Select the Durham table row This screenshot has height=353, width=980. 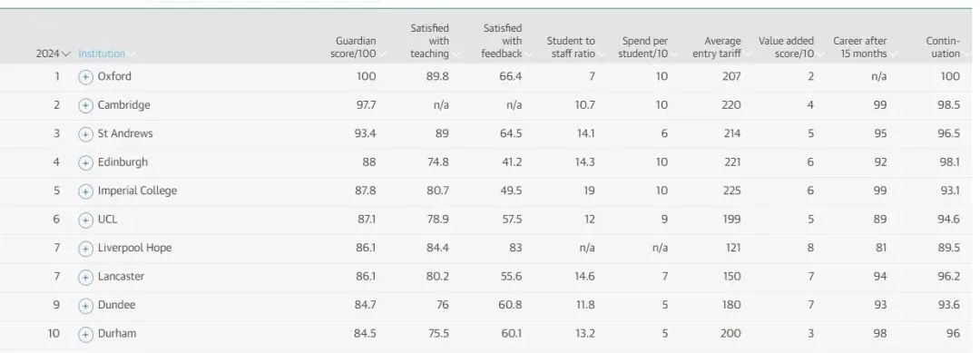tap(490, 334)
